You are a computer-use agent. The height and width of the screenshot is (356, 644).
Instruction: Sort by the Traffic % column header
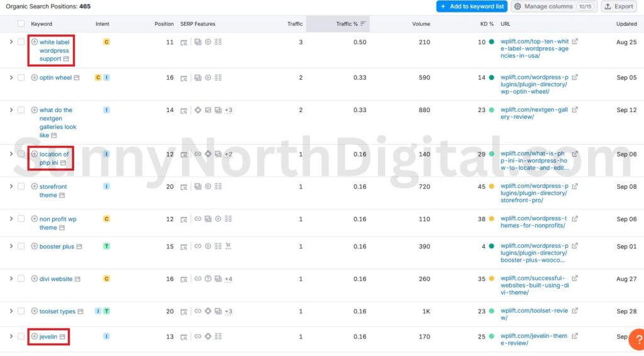pos(347,24)
